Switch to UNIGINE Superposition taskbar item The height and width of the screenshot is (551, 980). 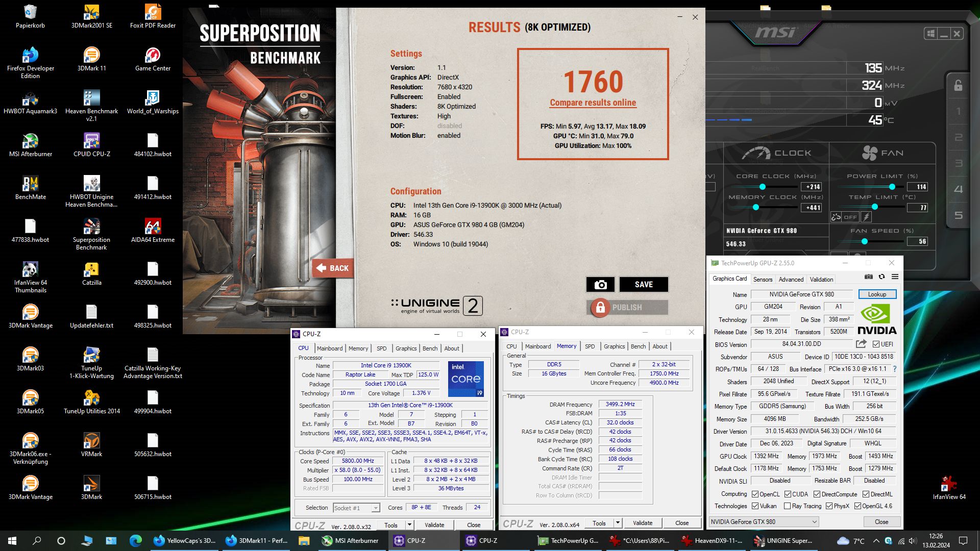click(784, 541)
